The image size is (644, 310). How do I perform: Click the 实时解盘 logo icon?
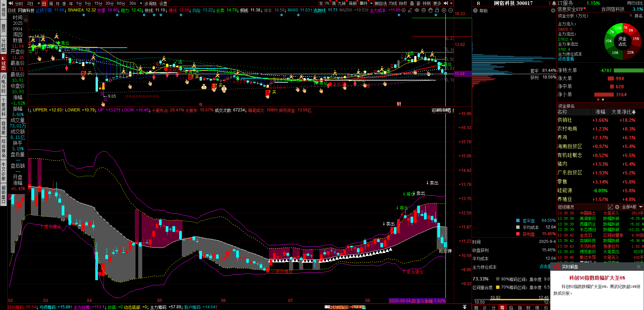point(557,267)
